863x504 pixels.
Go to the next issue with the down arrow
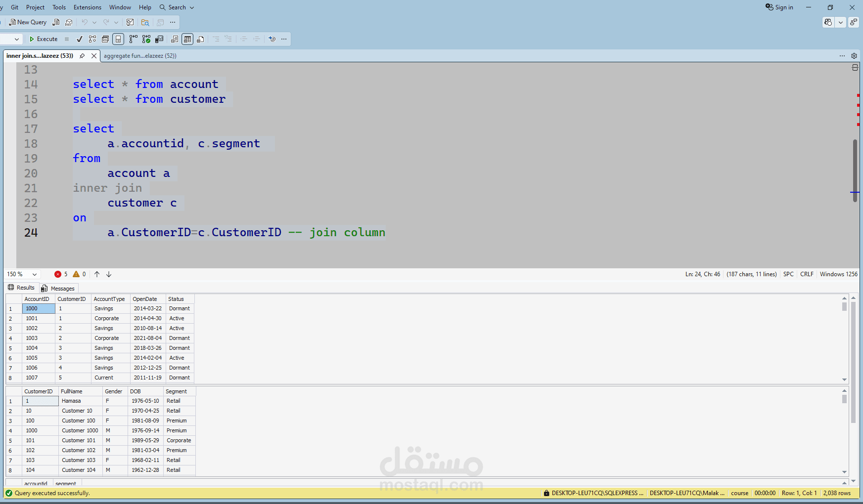[x=109, y=274]
